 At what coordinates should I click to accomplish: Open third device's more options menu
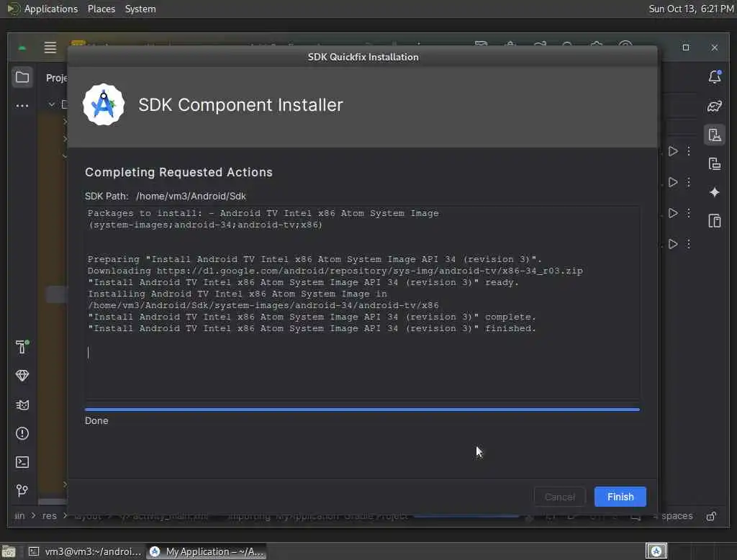pos(689,213)
